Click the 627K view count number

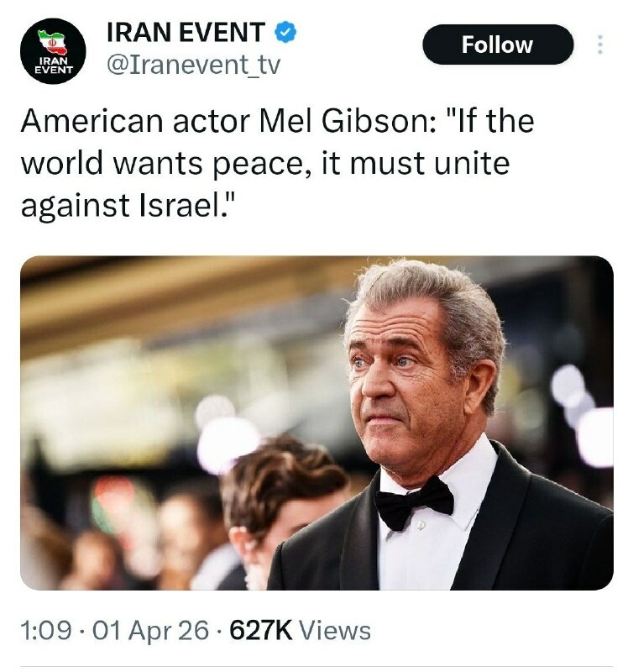click(x=259, y=630)
